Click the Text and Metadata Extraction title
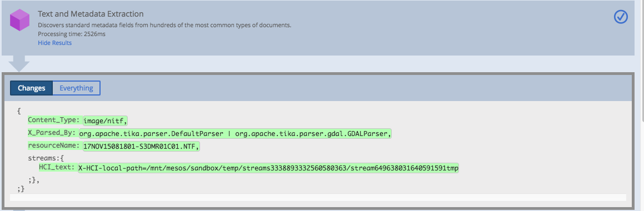The width and height of the screenshot is (644, 211). [x=91, y=14]
